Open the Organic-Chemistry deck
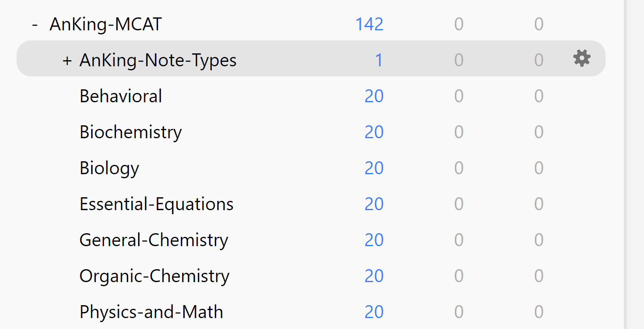 (x=154, y=276)
